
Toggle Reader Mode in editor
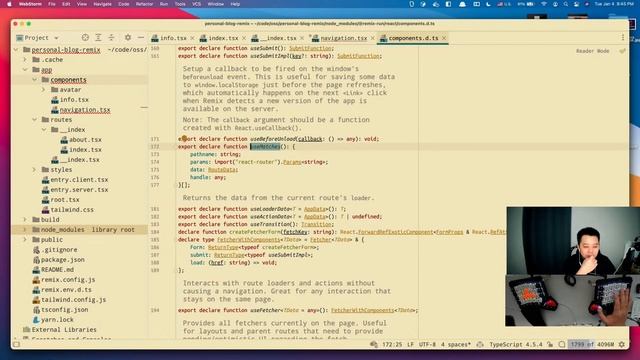593,51
